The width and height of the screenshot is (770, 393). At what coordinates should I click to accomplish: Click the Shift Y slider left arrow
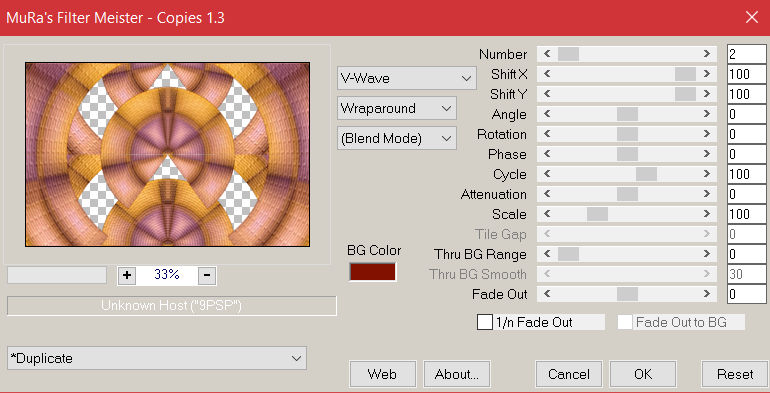pyautogui.click(x=547, y=94)
